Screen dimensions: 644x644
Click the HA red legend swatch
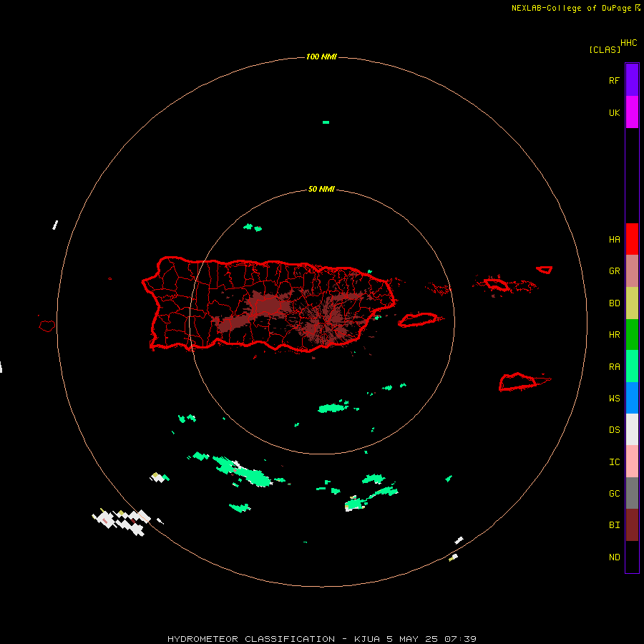(x=632, y=239)
